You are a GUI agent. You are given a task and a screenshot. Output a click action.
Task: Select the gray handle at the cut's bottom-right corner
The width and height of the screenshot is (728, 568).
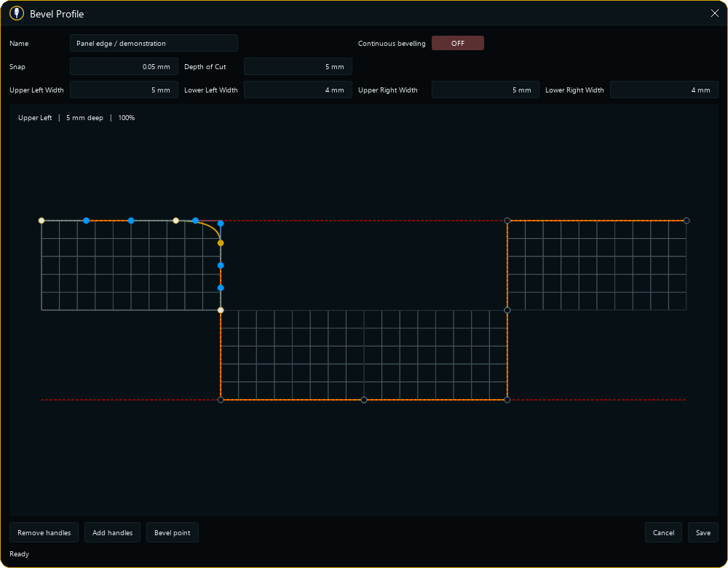click(x=507, y=400)
